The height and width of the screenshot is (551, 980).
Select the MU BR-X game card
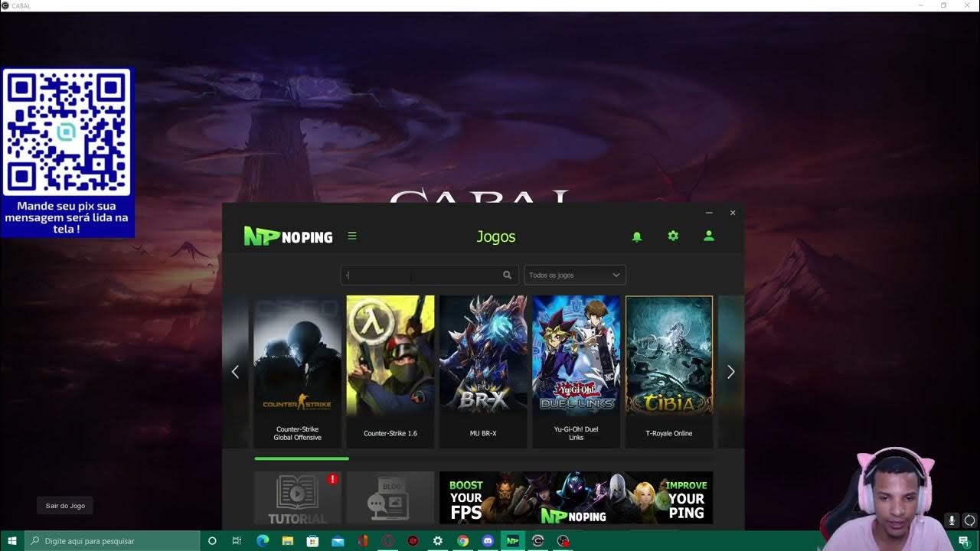[x=483, y=372]
